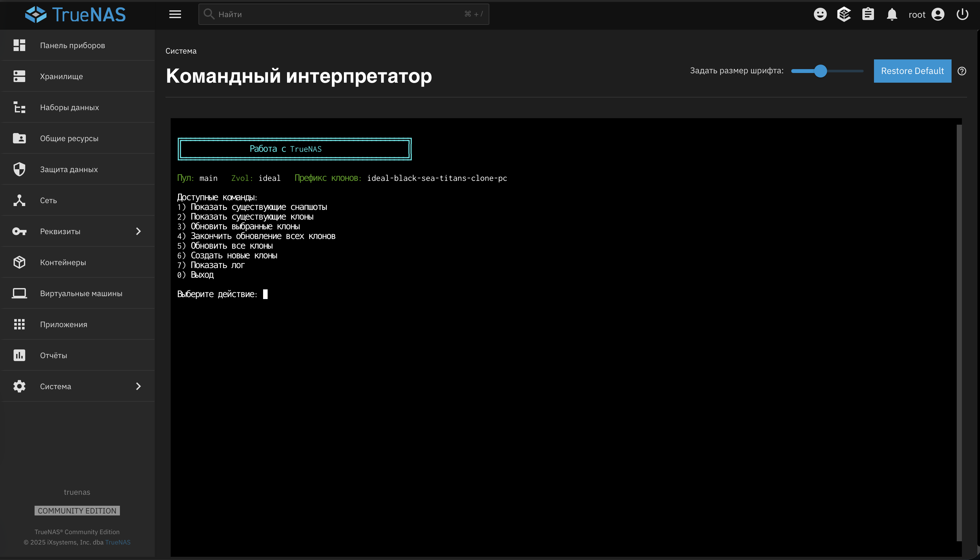Click the Data Protection shield icon
This screenshot has height=560, width=980.
(19, 169)
